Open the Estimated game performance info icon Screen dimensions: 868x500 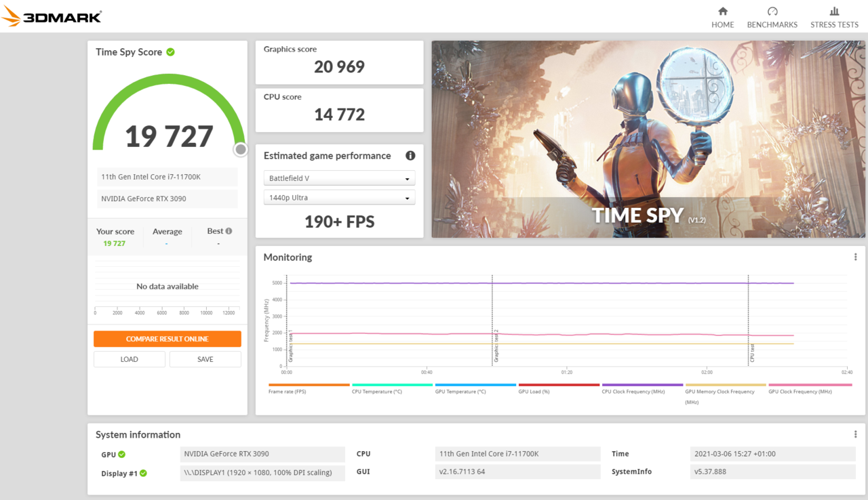click(x=410, y=156)
